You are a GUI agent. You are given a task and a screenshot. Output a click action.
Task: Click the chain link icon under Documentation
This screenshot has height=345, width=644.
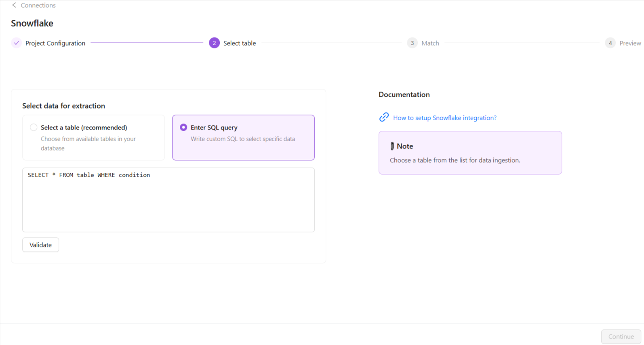pos(384,117)
